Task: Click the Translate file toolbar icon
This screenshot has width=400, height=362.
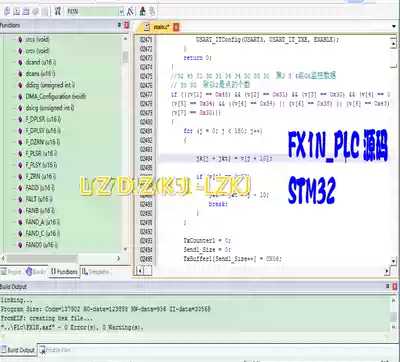Action: click(x=7, y=11)
